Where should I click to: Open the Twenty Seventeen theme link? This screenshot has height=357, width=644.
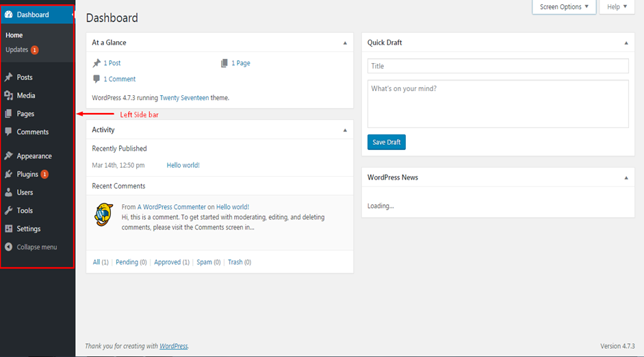(184, 98)
